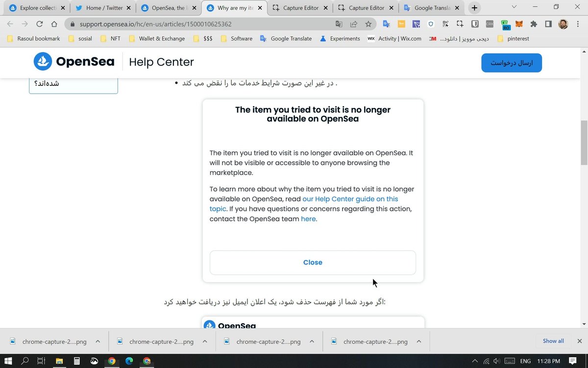Click the Help Center header link

161,62
